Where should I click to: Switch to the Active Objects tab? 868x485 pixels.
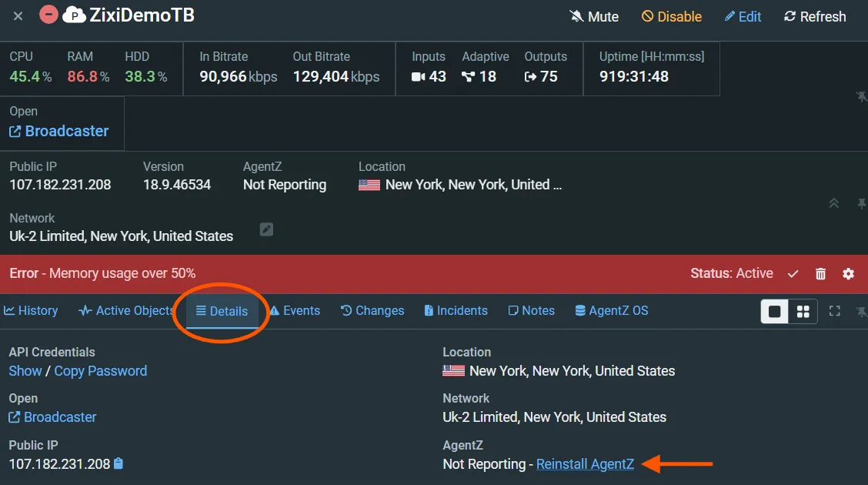[x=125, y=310]
